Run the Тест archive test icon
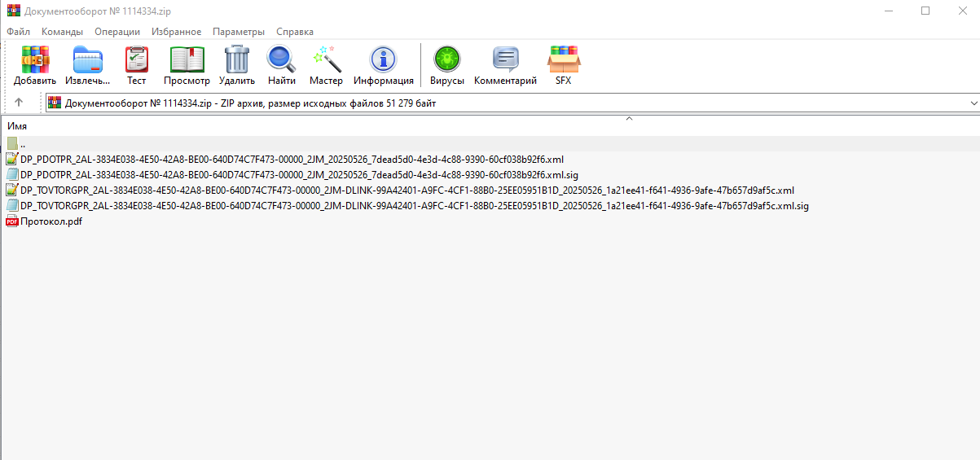This screenshot has width=980, height=460. pos(137,59)
